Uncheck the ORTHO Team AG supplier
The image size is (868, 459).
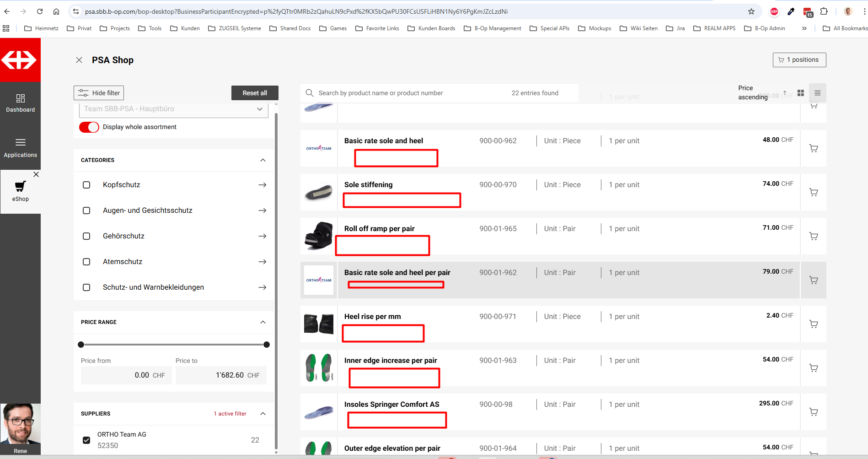tap(86, 440)
